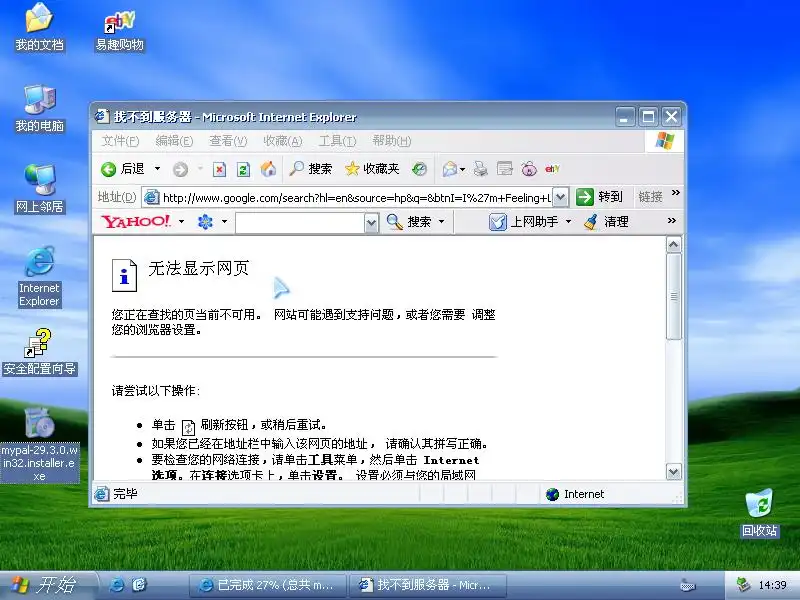Image resolution: width=800 pixels, height=600 pixels.
Task: Click the Refresh page icon in toolbar
Action: coord(243,169)
